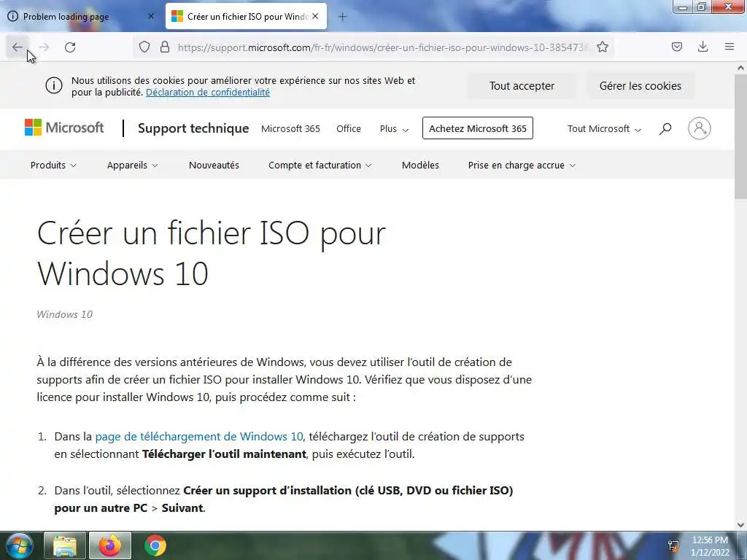This screenshot has width=747, height=560.
Task: Click the italic Windows 10 subtitle text
Action: 65,314
